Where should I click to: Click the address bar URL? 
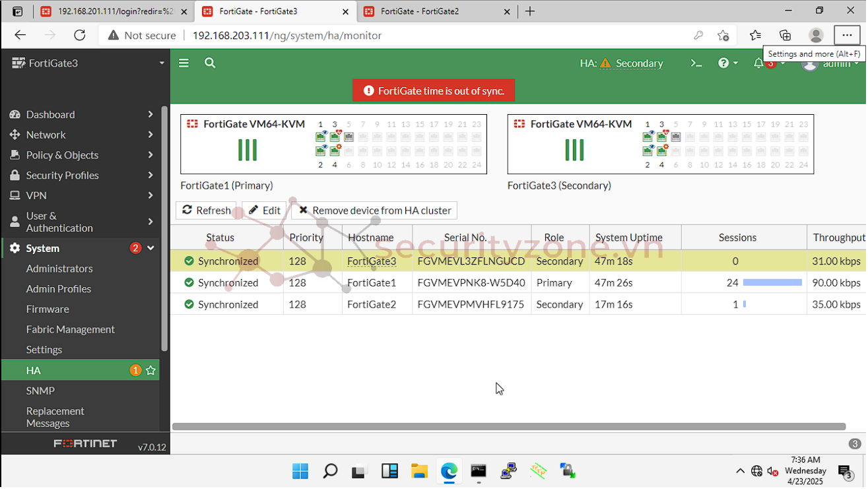pos(286,36)
